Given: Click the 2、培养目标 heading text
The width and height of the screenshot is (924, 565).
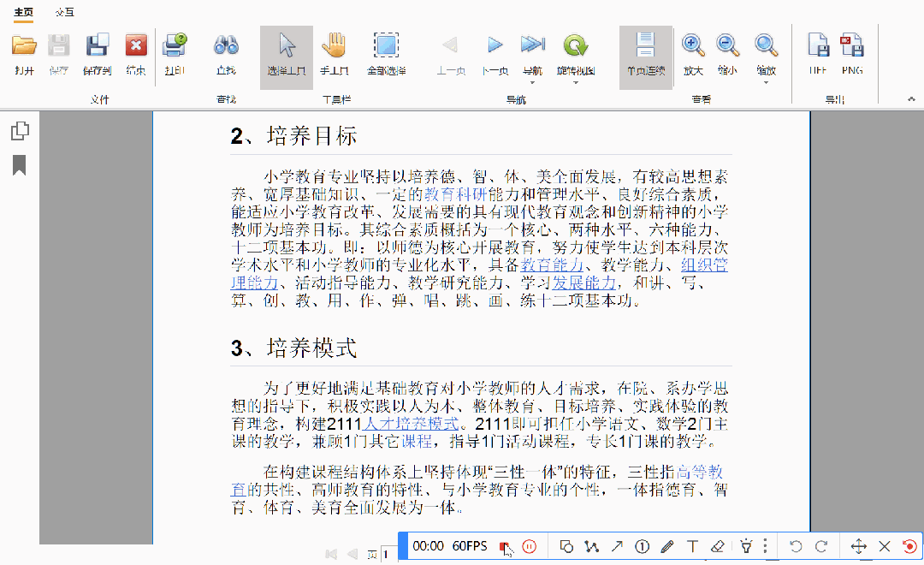Looking at the screenshot, I should pyautogui.click(x=293, y=136).
